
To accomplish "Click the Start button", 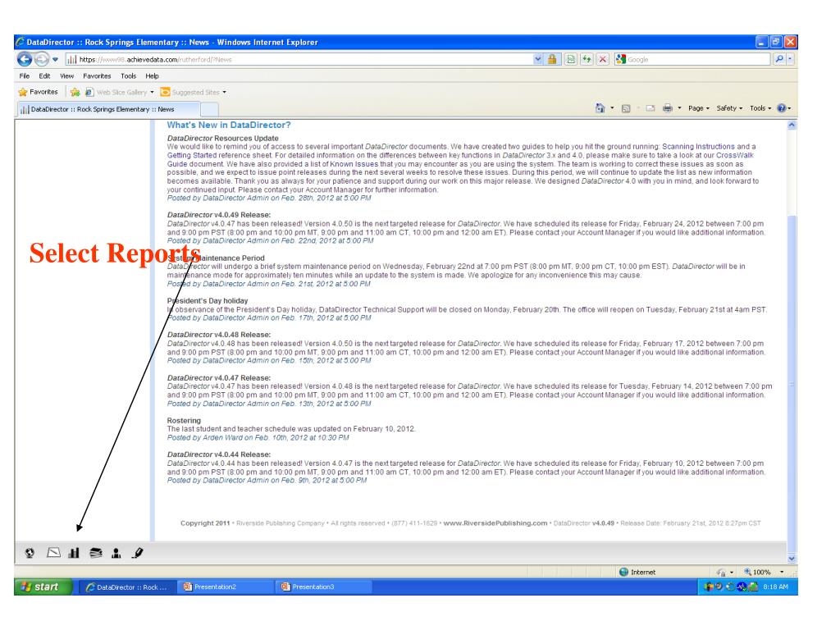I will [x=43, y=587].
